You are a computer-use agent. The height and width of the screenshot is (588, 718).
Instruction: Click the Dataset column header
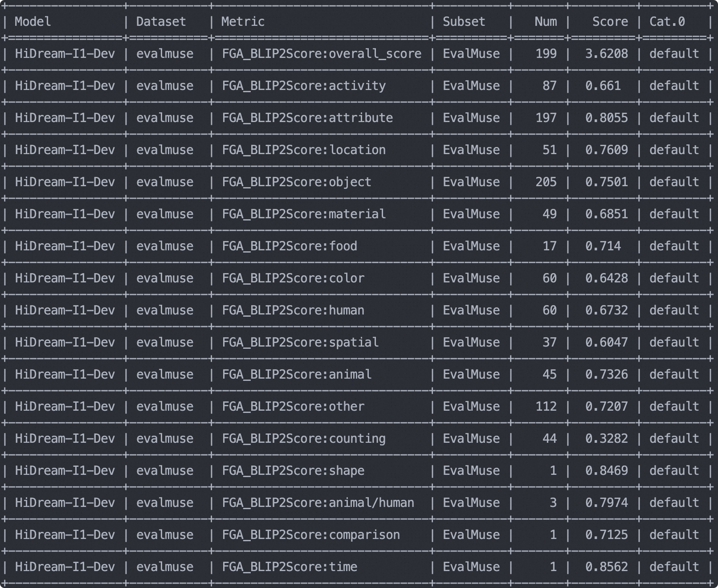coord(161,21)
